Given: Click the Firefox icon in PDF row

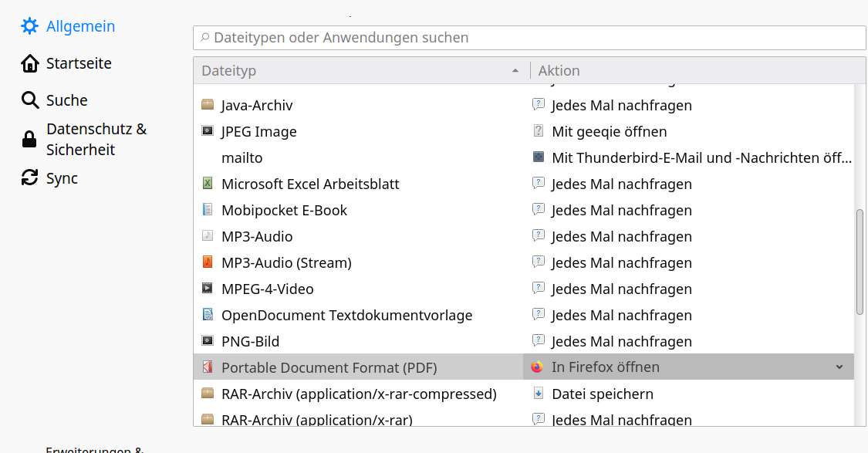Looking at the screenshot, I should pos(538,367).
